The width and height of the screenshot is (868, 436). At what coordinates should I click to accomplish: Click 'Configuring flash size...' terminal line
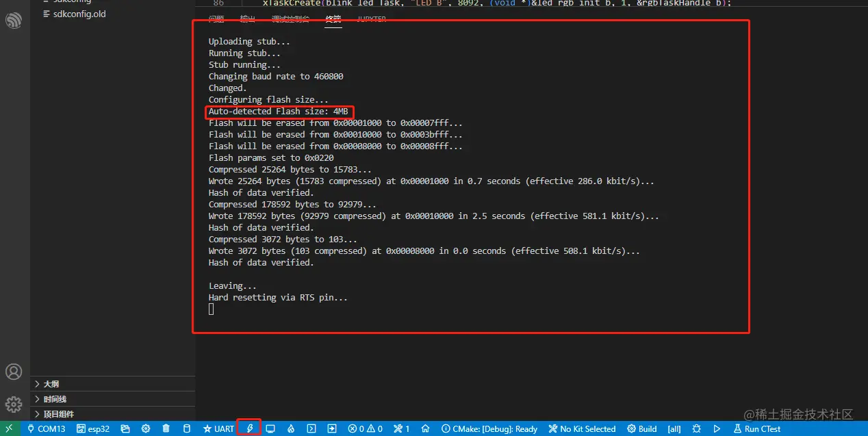pos(268,100)
